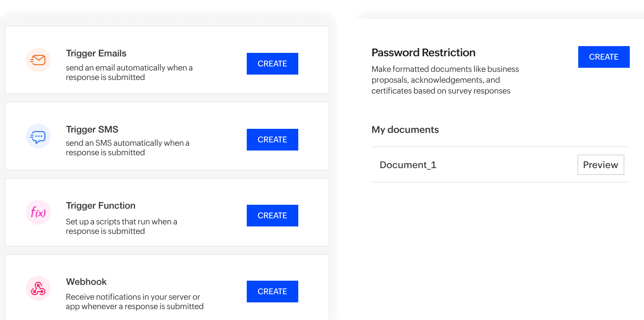Viewport: 644px width, 320px height.
Task: Click the Trigger SMS heading
Action: pyautogui.click(x=92, y=129)
